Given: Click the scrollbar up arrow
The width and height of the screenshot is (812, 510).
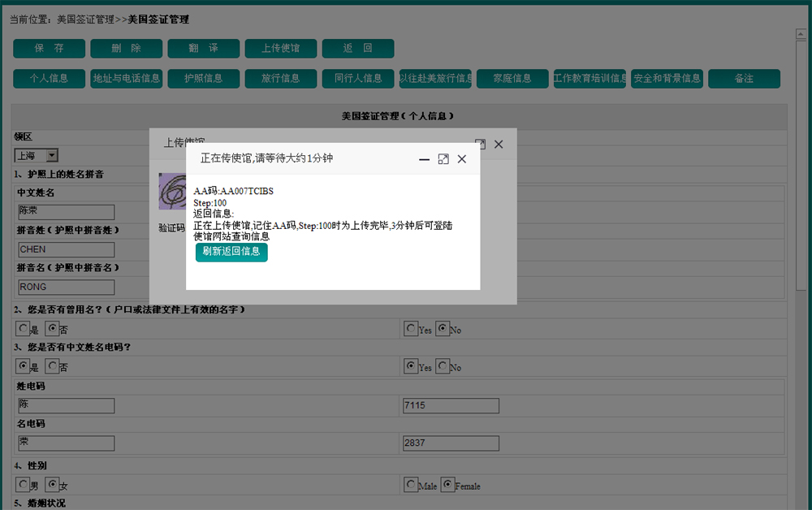Looking at the screenshot, I should pos(800,34).
